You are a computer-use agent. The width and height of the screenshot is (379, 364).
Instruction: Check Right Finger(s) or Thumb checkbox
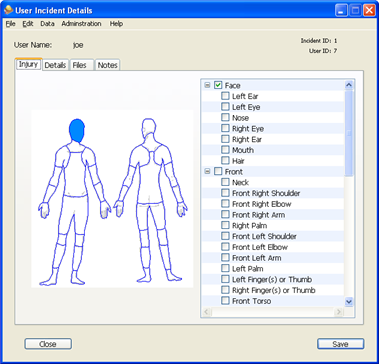(x=225, y=290)
